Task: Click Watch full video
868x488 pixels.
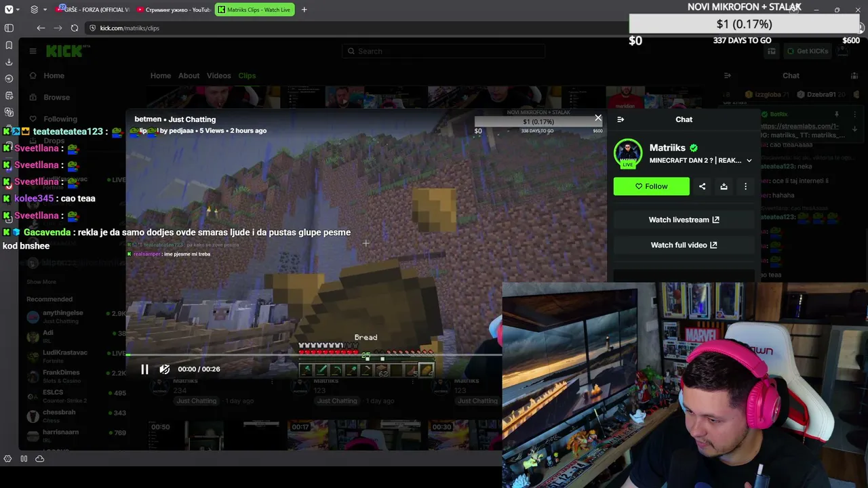Action: (x=684, y=245)
